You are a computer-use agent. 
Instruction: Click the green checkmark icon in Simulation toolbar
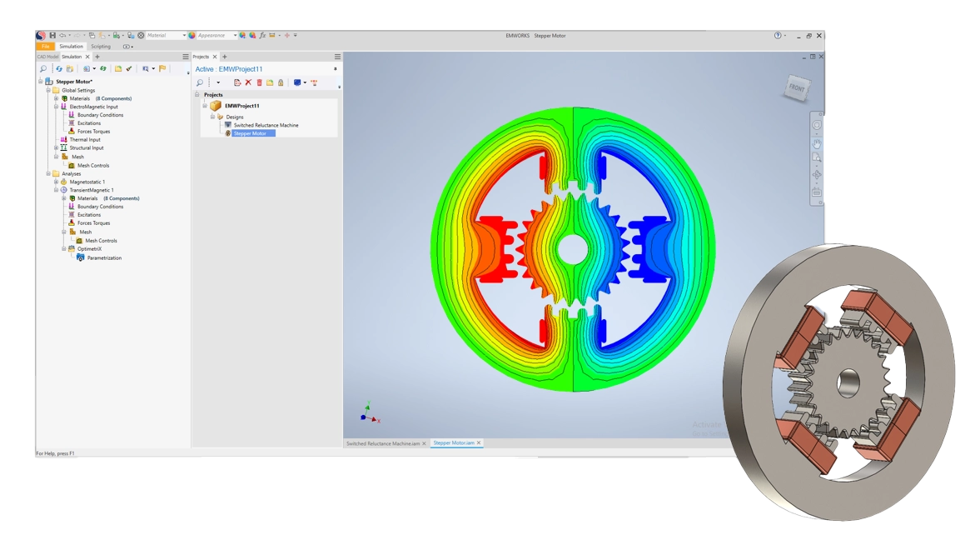click(129, 68)
